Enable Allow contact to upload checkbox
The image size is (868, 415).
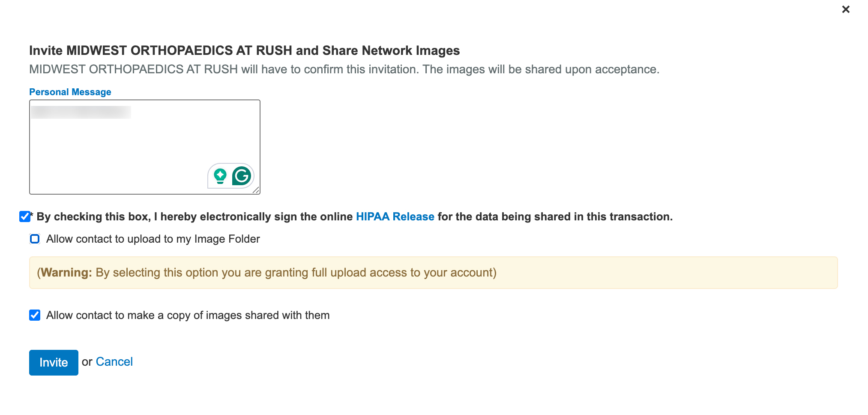pos(35,239)
